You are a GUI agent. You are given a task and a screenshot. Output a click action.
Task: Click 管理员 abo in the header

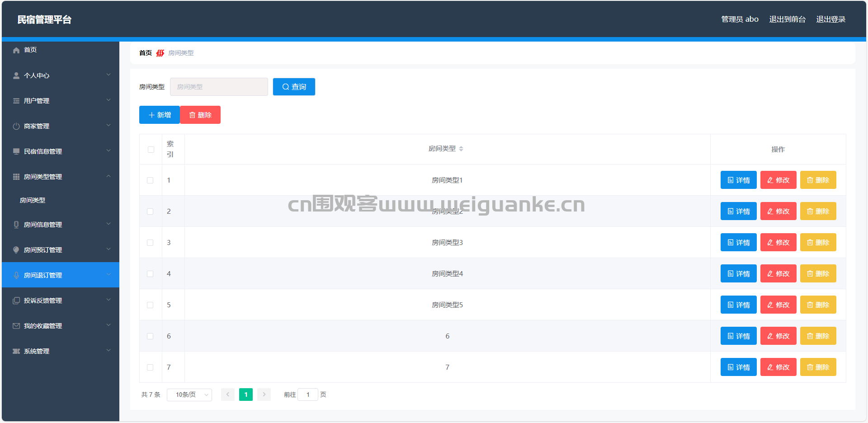point(740,19)
